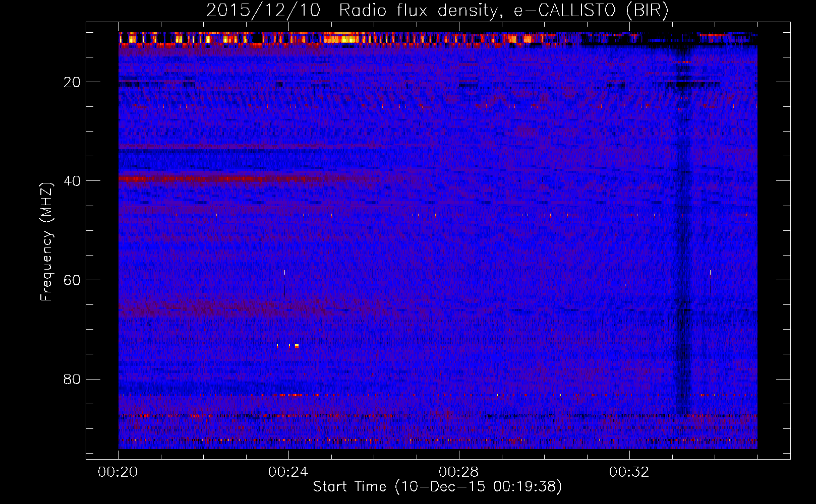Click the 00:32 time tick label
The height and width of the screenshot is (504, 816).
(x=629, y=472)
